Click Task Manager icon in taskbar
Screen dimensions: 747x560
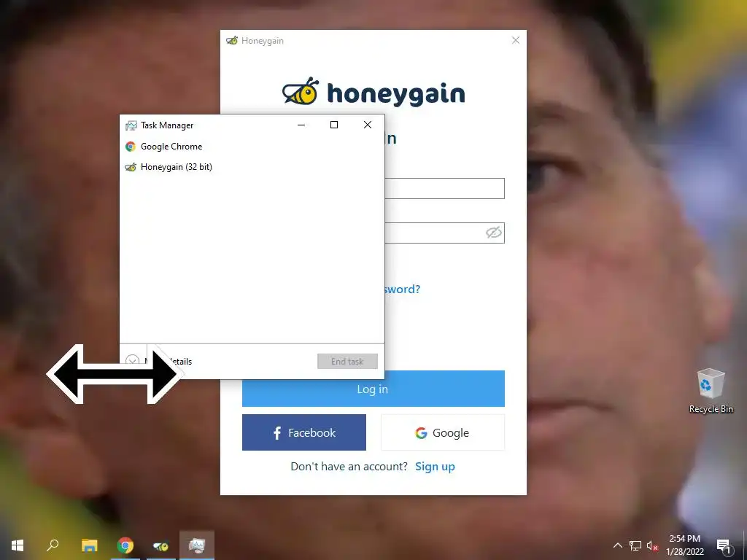[x=197, y=545]
